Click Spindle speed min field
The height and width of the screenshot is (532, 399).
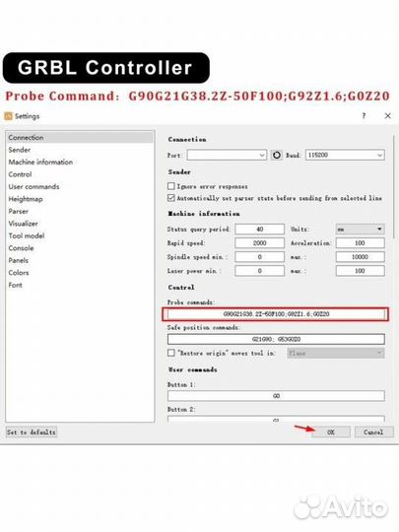click(x=259, y=257)
